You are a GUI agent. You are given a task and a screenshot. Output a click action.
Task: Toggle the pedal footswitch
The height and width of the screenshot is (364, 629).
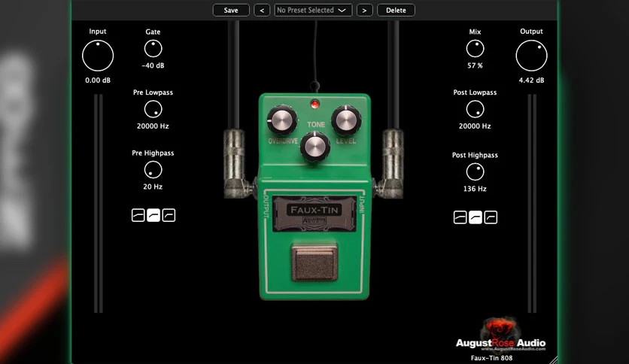314,262
